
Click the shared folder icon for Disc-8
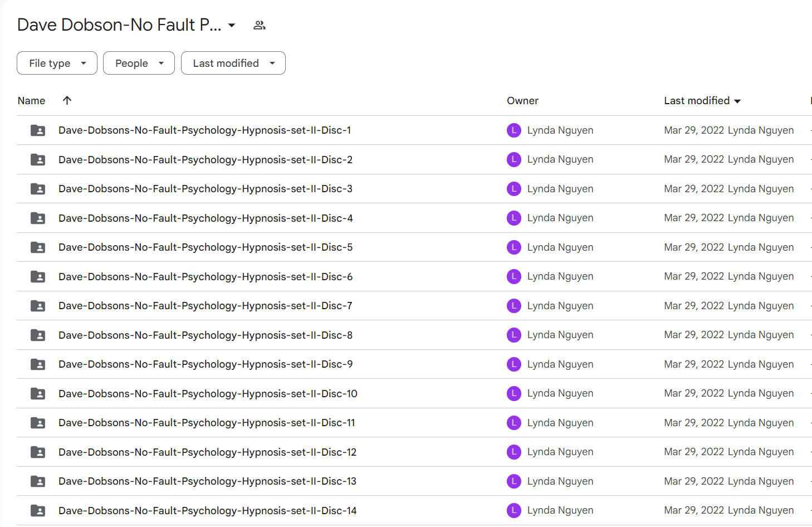(38, 335)
